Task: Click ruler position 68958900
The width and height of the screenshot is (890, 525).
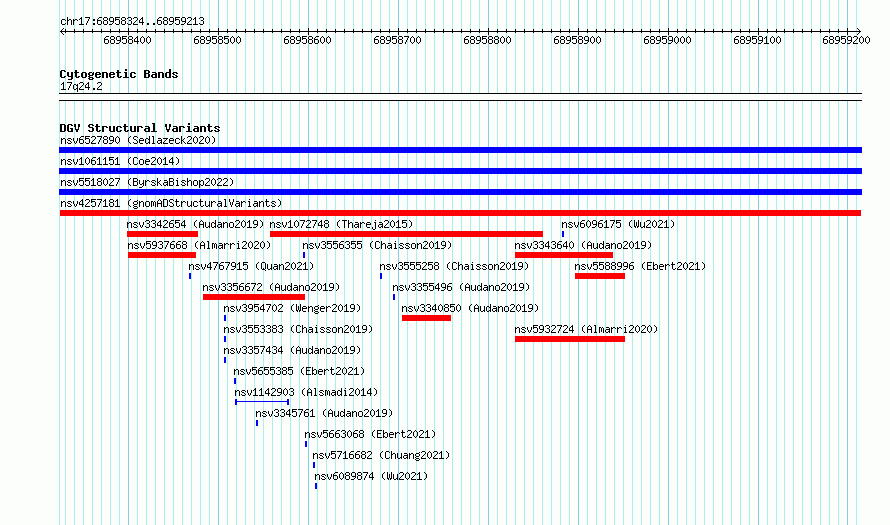Action: point(577,40)
